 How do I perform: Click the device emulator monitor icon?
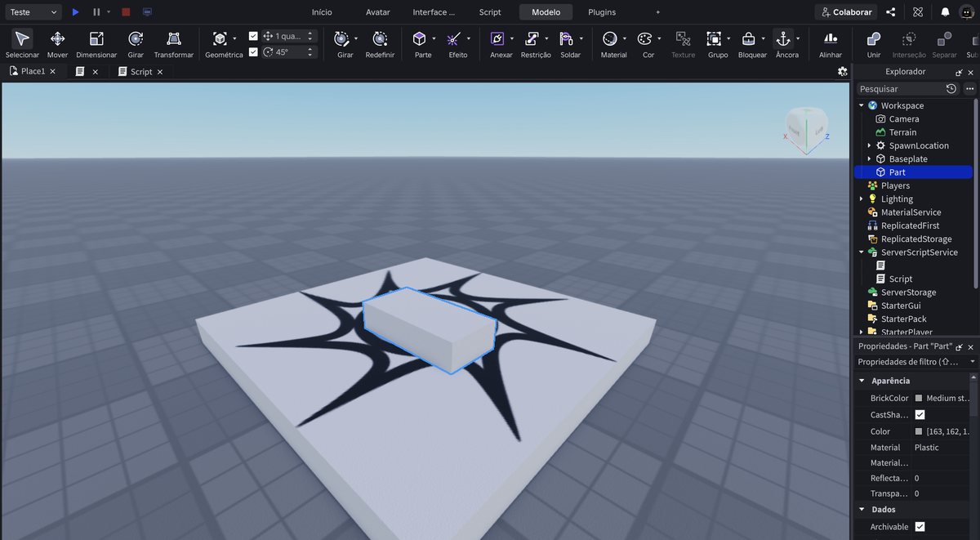(147, 12)
